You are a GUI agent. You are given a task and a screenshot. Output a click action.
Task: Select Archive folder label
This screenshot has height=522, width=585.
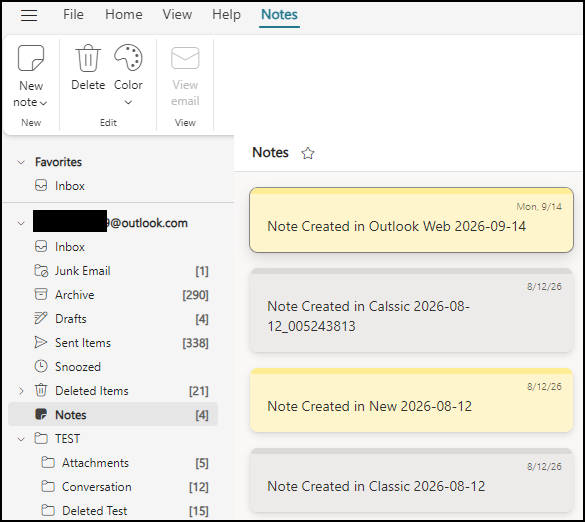tap(75, 295)
